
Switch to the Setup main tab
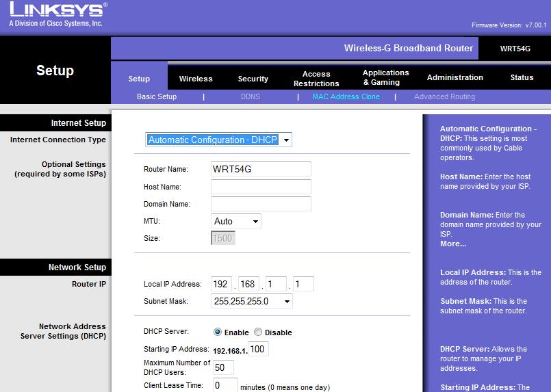pyautogui.click(x=139, y=79)
